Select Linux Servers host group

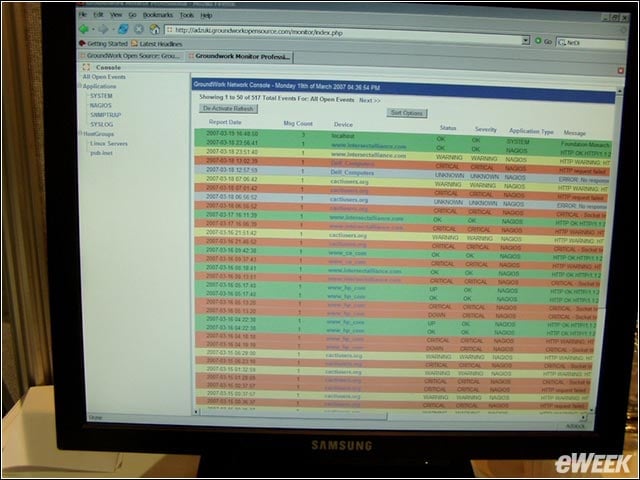(109, 144)
